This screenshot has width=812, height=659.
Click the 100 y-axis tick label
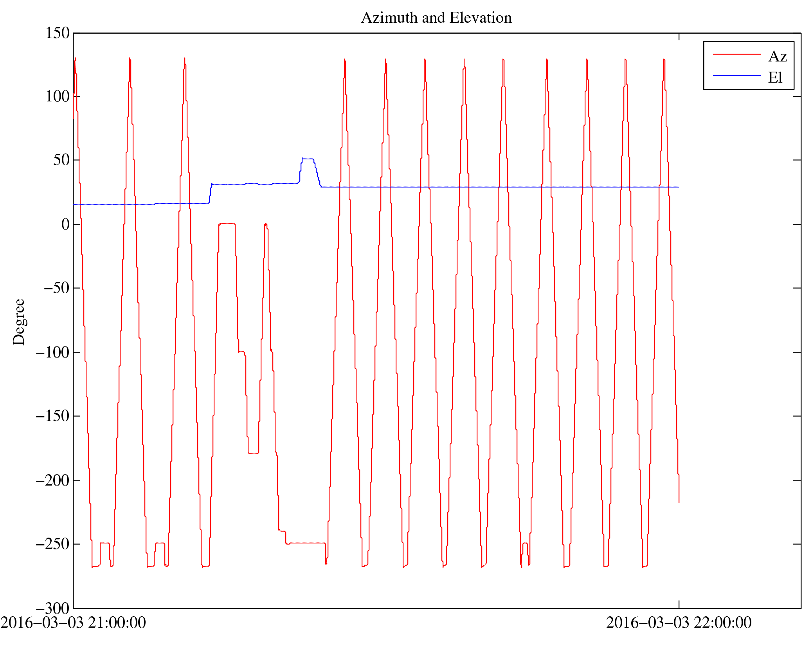[x=58, y=97]
